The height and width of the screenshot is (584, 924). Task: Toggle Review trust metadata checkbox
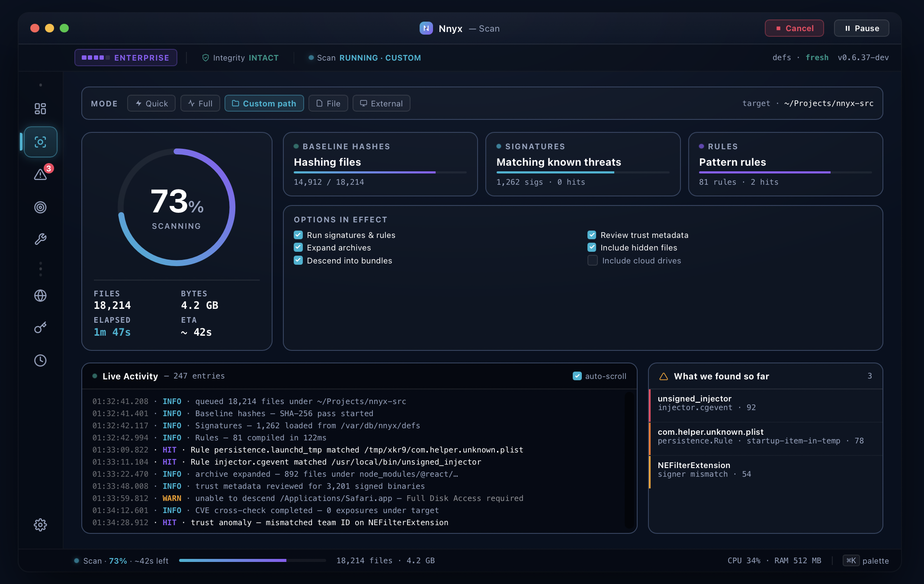(592, 235)
